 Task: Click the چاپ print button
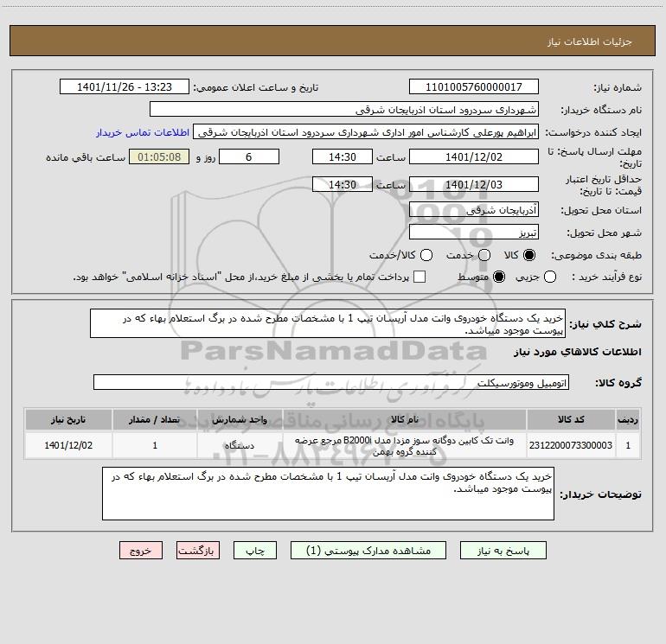pyautogui.click(x=255, y=551)
